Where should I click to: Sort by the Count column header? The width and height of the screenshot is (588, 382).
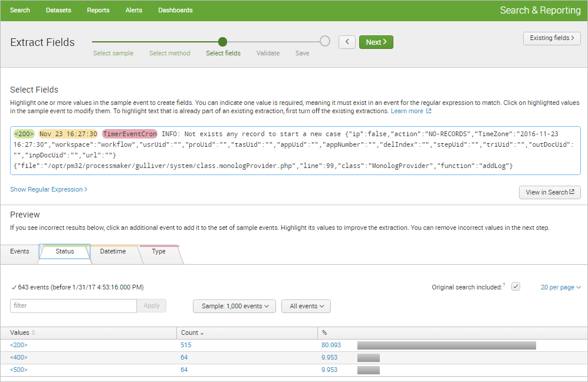(x=192, y=333)
